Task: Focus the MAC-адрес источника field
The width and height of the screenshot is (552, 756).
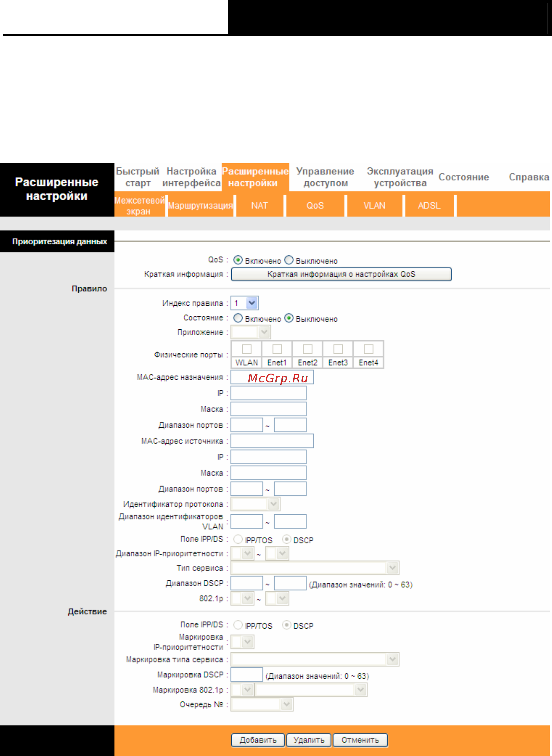Action: [x=272, y=441]
